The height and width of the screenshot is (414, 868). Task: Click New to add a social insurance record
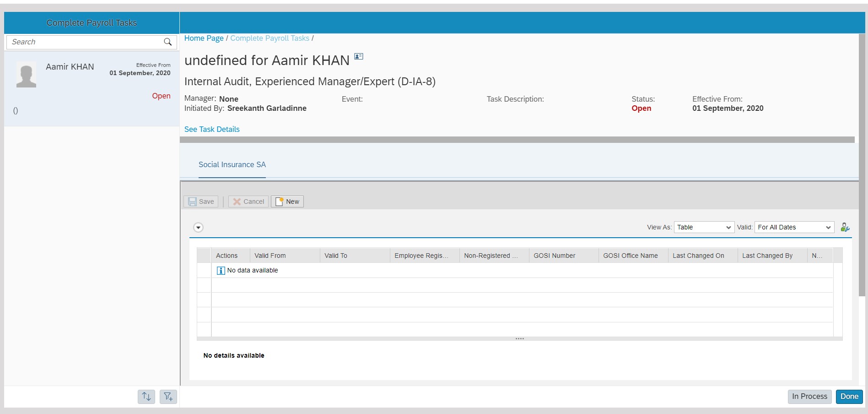(x=287, y=202)
